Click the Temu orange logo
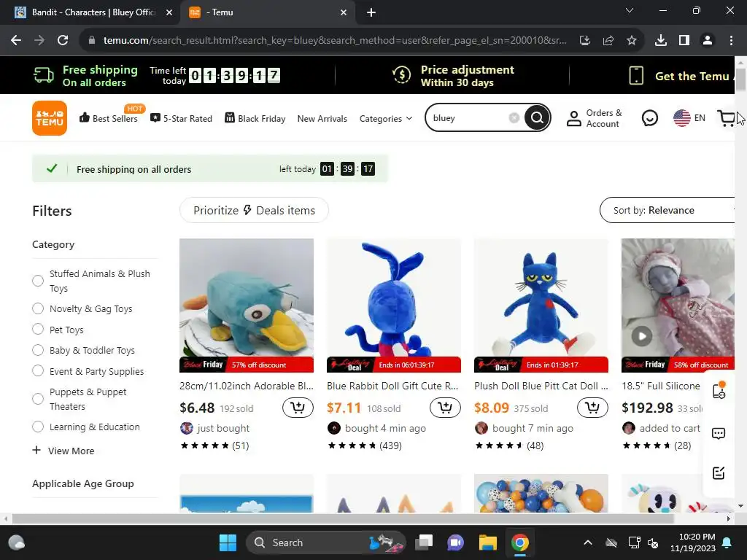The width and height of the screenshot is (747, 560). coord(50,118)
